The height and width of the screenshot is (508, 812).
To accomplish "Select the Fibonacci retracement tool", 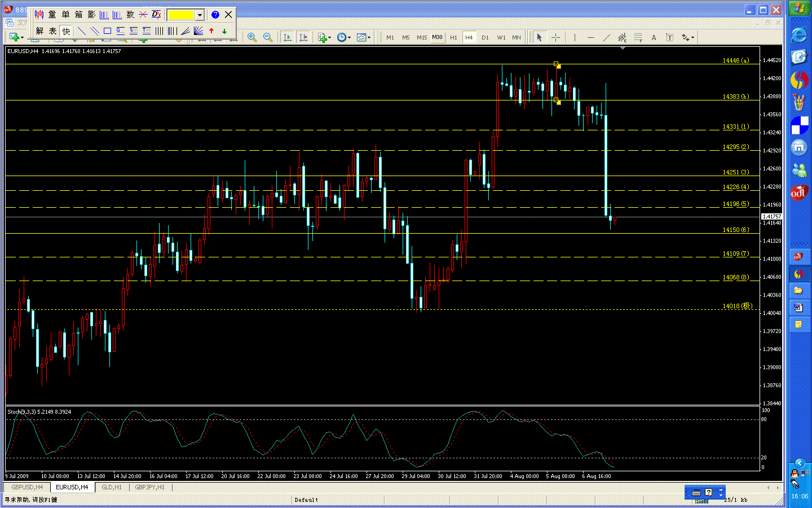I will (x=638, y=37).
